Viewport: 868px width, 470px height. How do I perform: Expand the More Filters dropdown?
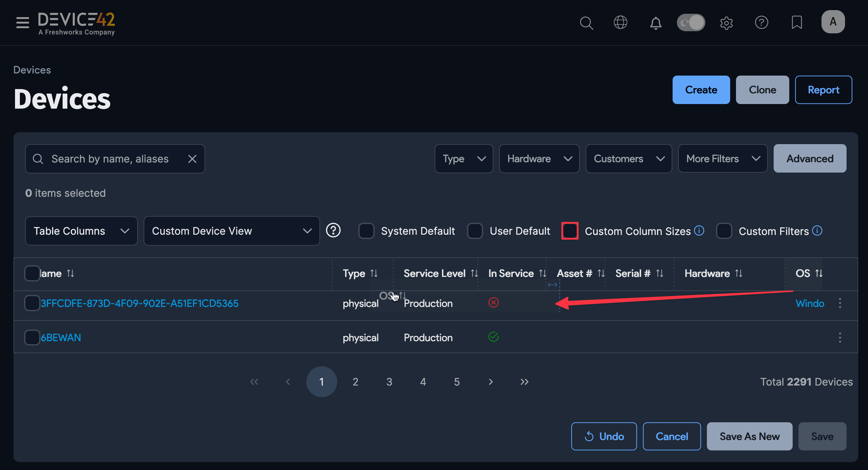tap(723, 159)
